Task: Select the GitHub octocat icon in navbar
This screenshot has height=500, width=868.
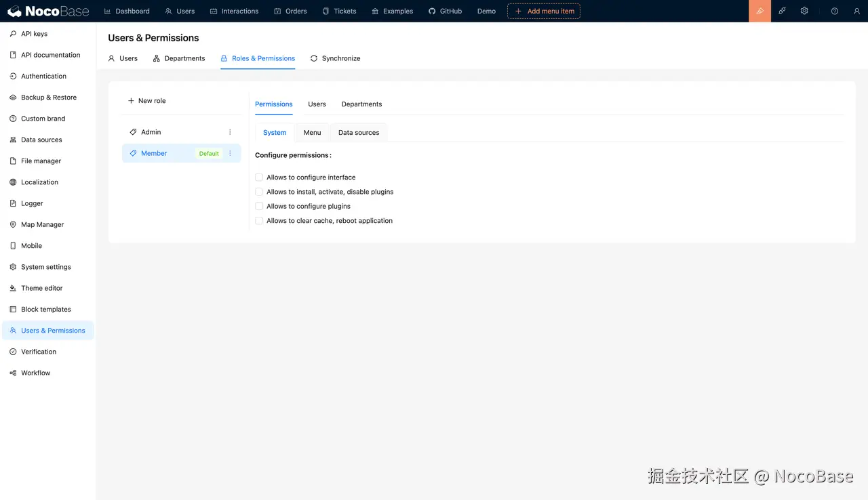Action: [431, 11]
